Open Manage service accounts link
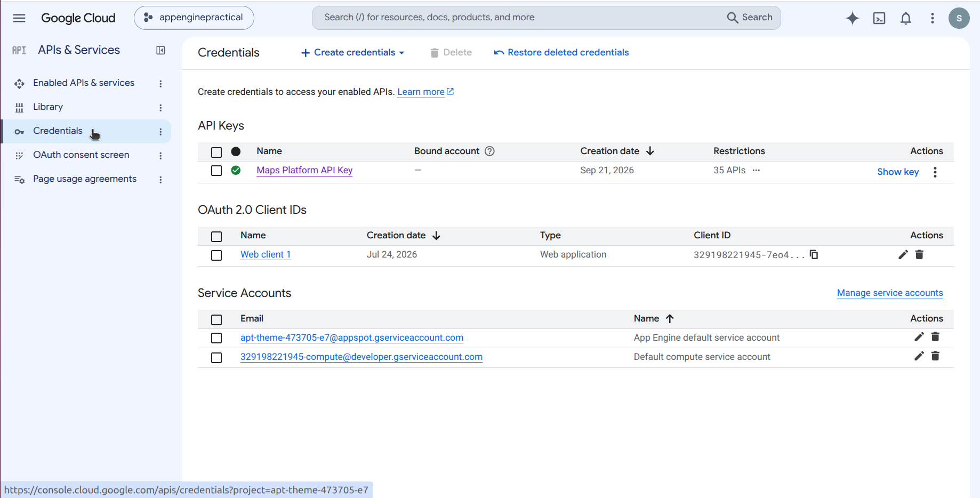Image resolution: width=980 pixels, height=498 pixels. click(890, 293)
